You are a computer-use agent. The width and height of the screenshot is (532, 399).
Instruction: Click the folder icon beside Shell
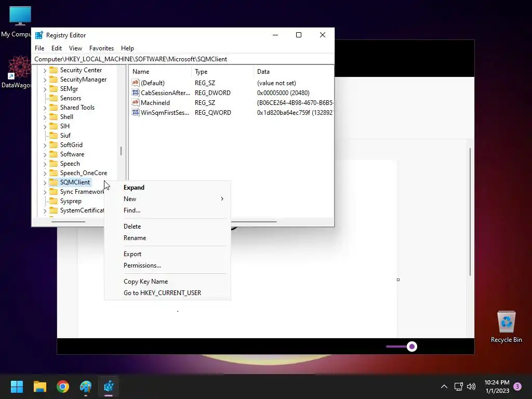54,117
